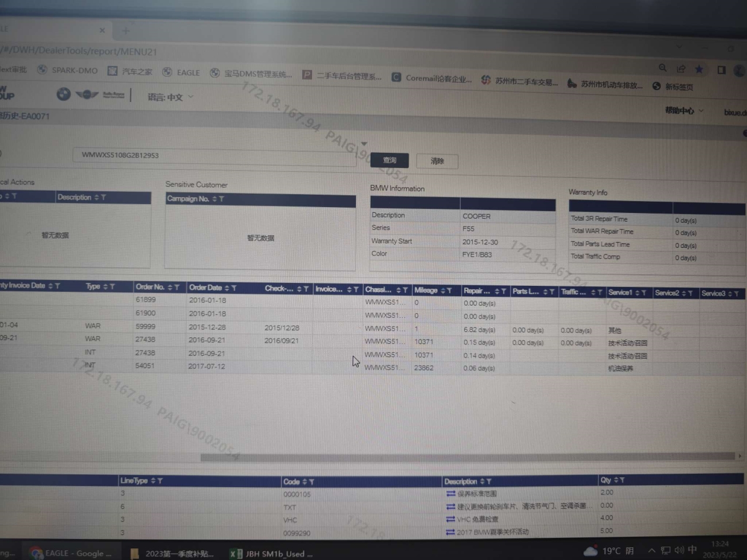This screenshot has height=560, width=747.
Task: Open the 宝马DMS管理系统 bookmark
Action: (x=252, y=73)
